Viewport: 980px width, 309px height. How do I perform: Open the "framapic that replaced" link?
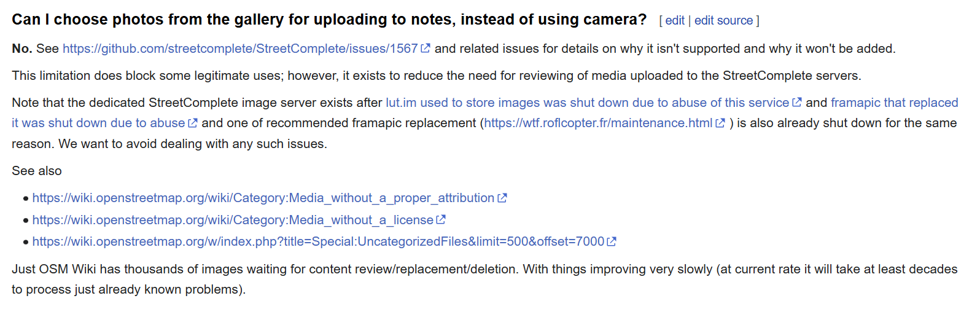tap(894, 103)
